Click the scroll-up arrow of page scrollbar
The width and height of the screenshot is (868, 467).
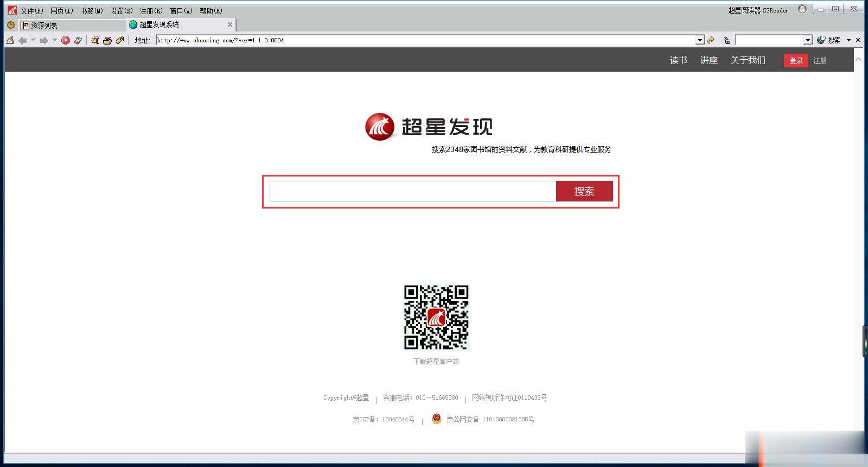pyautogui.click(x=858, y=60)
